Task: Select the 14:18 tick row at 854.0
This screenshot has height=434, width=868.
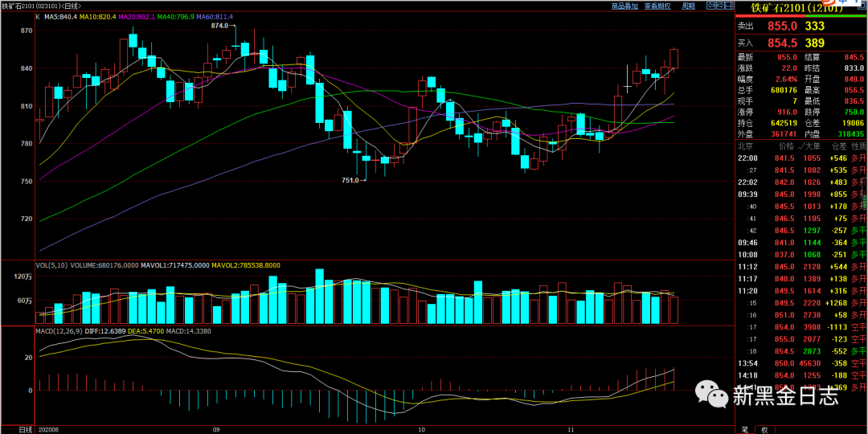Action: [x=801, y=375]
